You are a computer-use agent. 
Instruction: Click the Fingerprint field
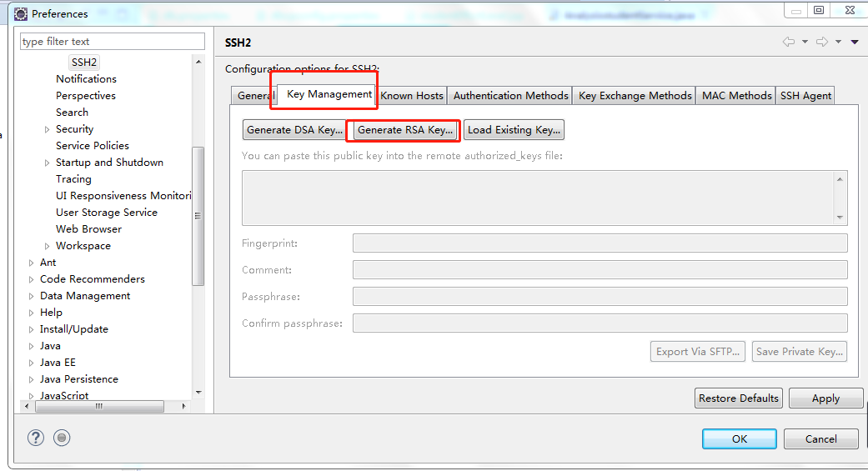point(600,243)
